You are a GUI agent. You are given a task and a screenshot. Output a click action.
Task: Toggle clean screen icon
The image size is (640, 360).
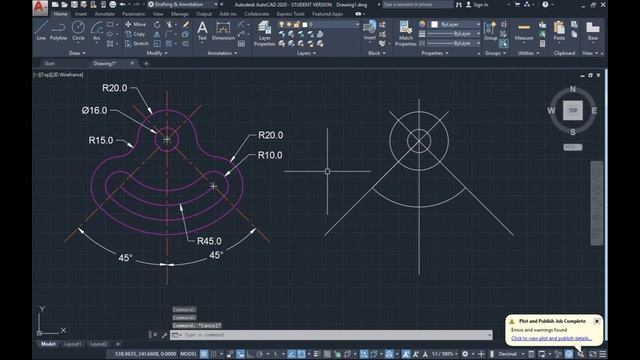[x=593, y=354]
